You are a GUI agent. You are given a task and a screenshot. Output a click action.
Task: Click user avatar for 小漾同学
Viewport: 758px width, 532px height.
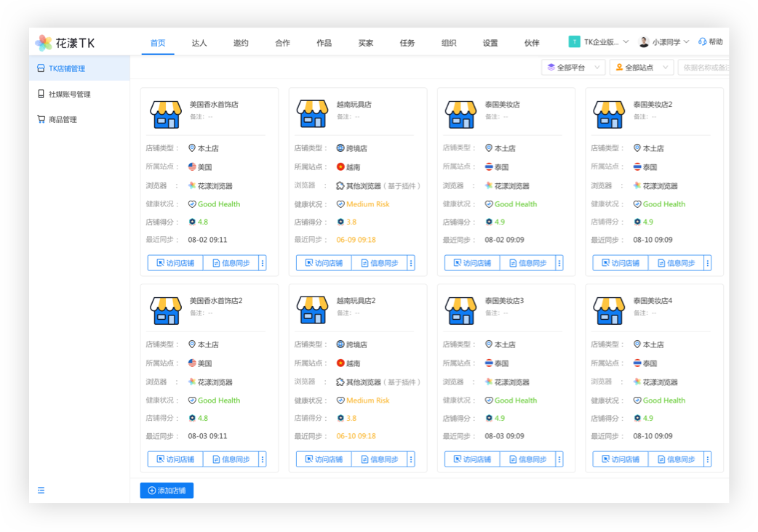(644, 42)
